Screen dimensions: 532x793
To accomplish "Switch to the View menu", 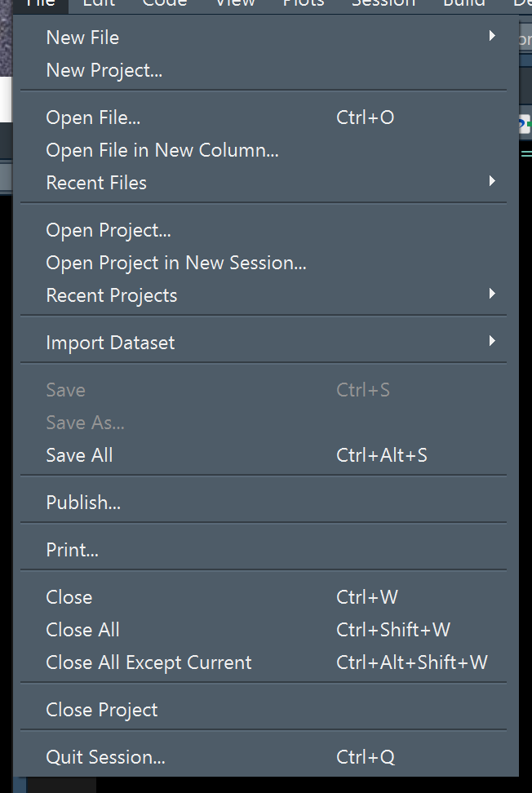I will (x=235, y=5).
